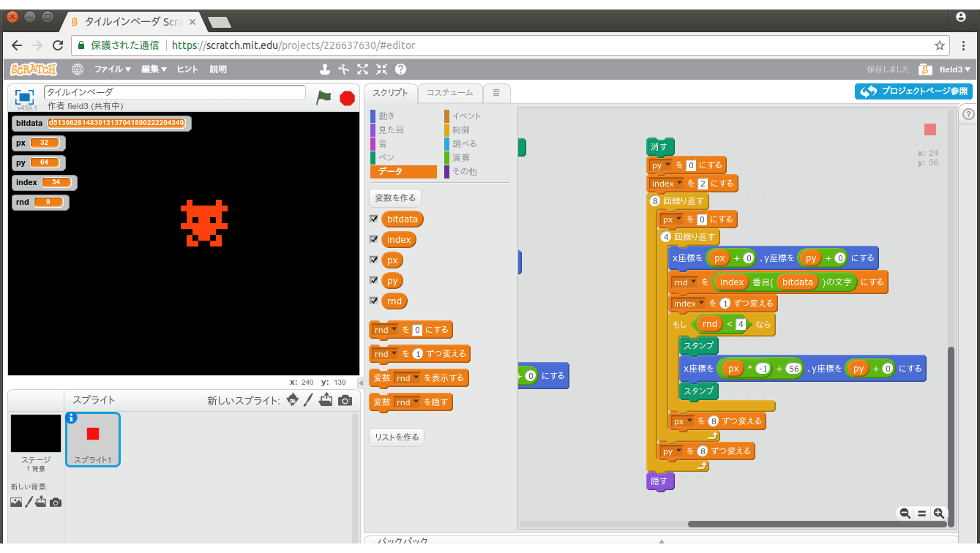Open プロジェクトページ参照 button
Screen dimensions: 980x553
[913, 91]
